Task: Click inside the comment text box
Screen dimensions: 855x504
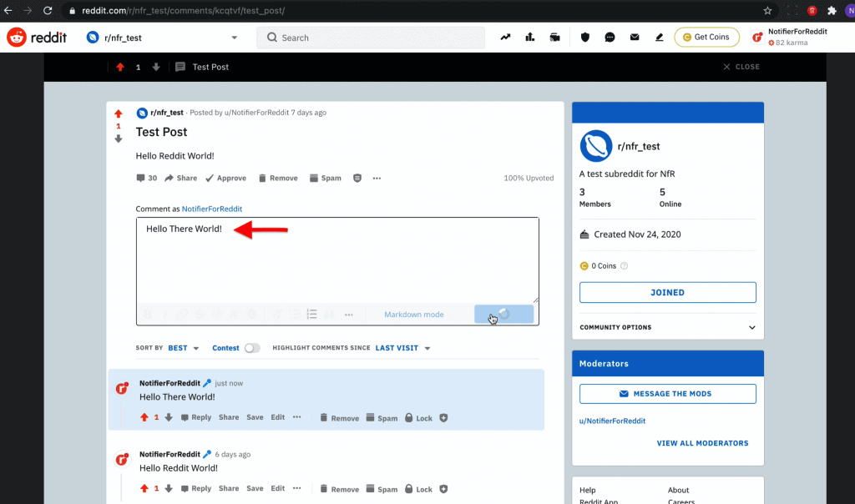Action: [337, 260]
